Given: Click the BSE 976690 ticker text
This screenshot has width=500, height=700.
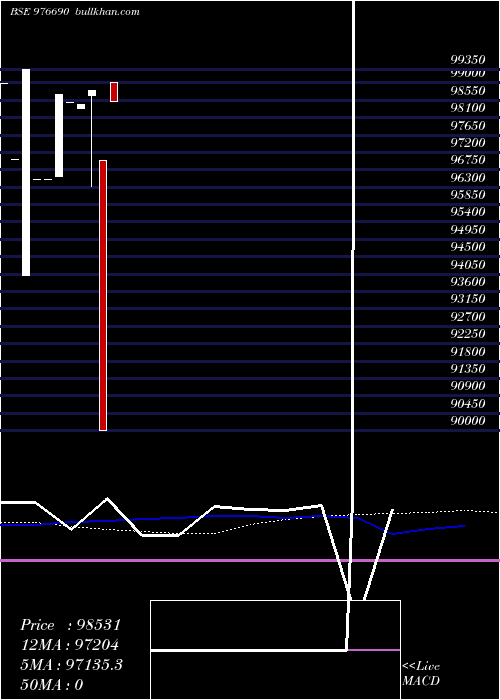Looking at the screenshot, I should [39, 12].
